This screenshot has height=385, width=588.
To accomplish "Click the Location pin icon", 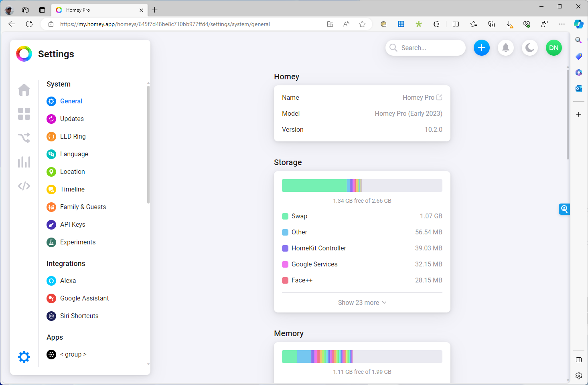I will click(x=51, y=172).
